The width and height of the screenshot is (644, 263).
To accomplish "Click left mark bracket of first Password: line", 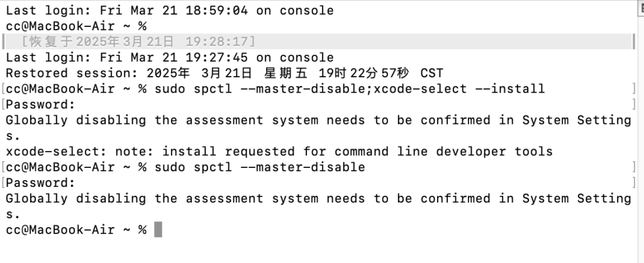I will point(3,104).
